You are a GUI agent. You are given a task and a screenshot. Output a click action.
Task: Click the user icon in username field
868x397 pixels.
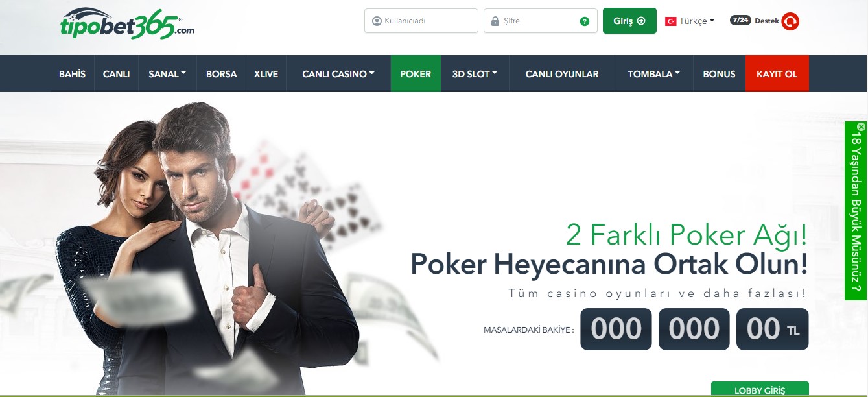coord(377,21)
